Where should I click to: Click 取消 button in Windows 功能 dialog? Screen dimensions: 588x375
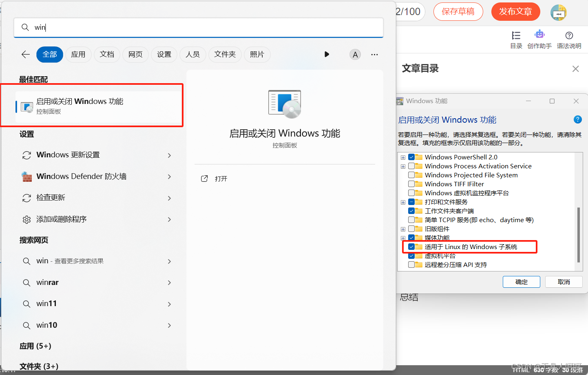click(x=564, y=282)
